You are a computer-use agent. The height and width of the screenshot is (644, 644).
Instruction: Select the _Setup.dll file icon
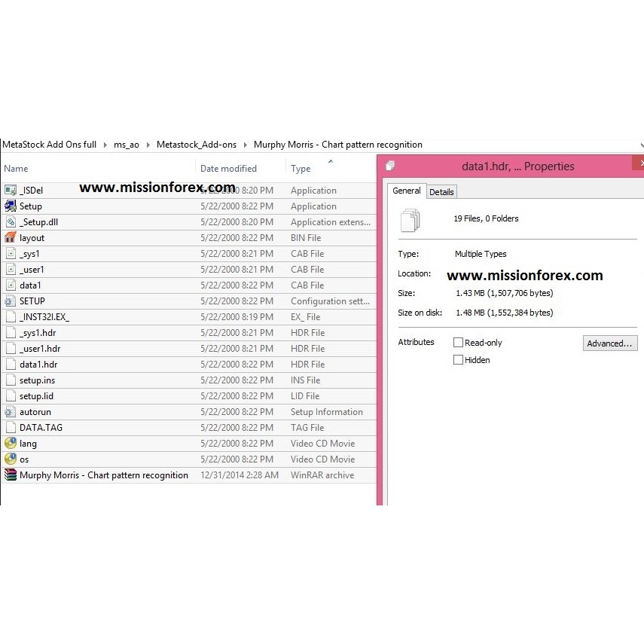click(11, 222)
